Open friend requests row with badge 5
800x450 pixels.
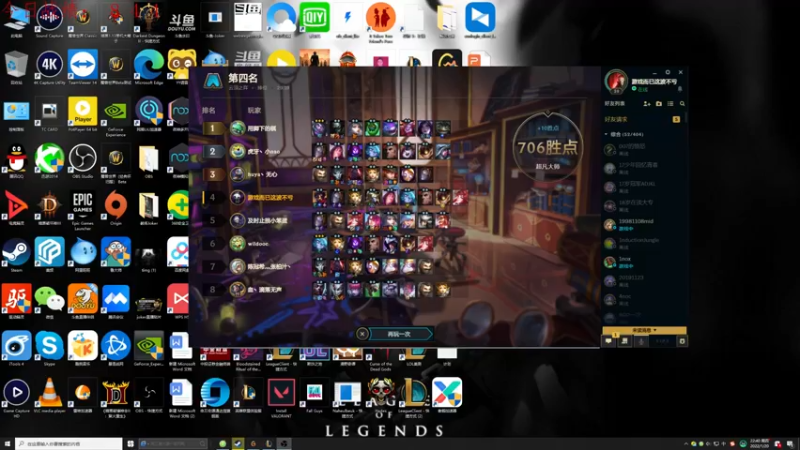tap(643, 119)
